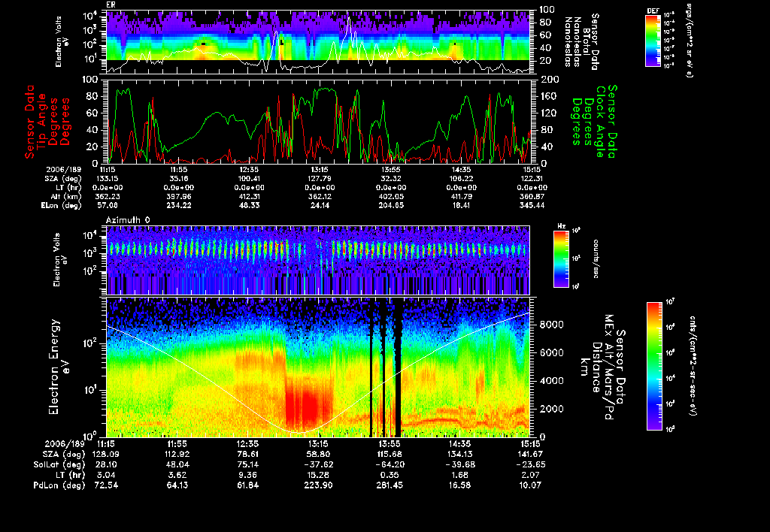The image size is (770, 532).
Task: Click PdLon value 281.45
Action: (x=390, y=485)
